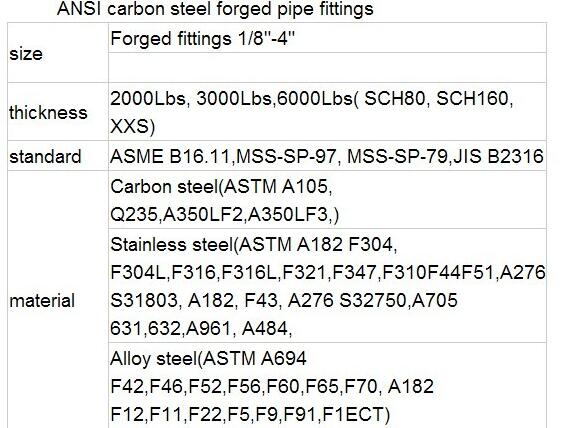Click the 'Carbon steel(ASTM A105,' line

point(221,186)
